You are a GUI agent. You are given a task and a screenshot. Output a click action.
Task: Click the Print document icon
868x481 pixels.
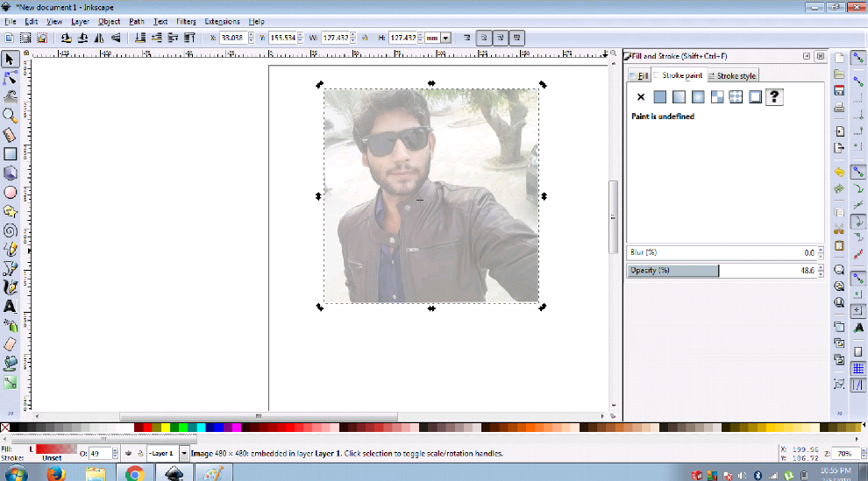[x=839, y=108]
